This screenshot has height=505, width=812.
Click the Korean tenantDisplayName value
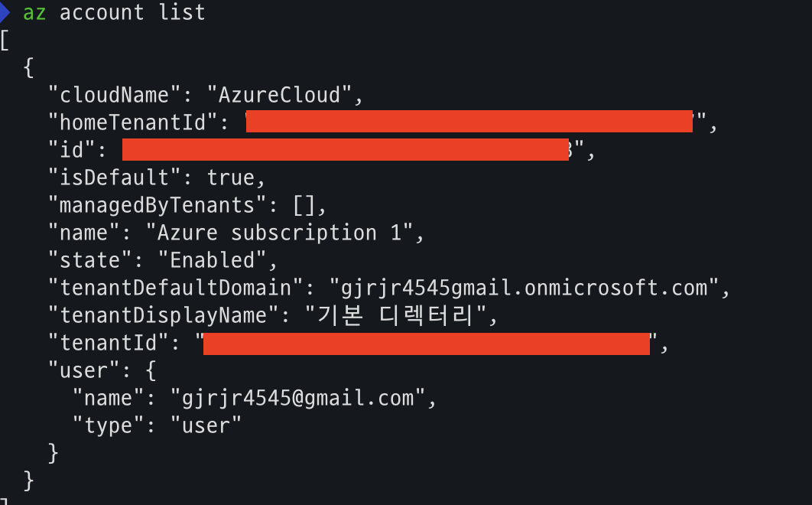(x=395, y=315)
